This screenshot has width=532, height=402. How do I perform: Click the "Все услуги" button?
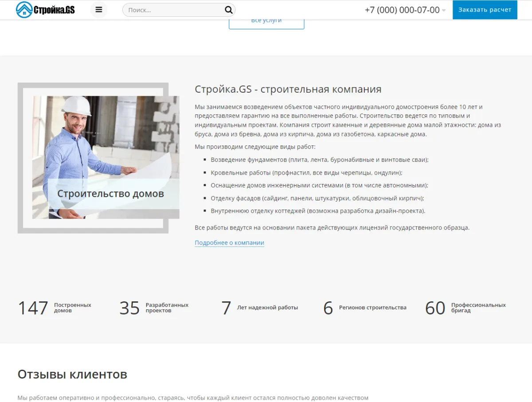[x=266, y=20]
